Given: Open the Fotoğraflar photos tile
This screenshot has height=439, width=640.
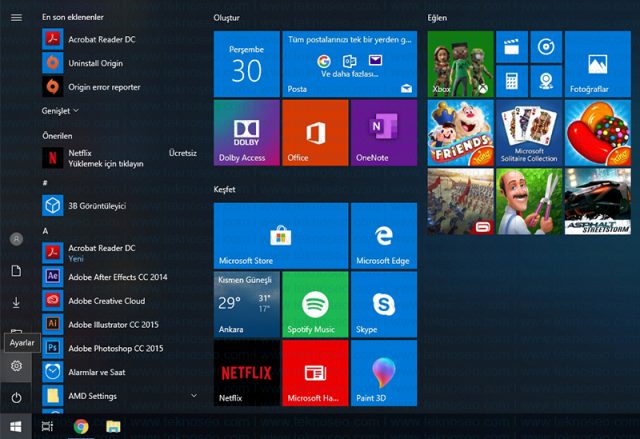Looking at the screenshot, I should (598, 64).
